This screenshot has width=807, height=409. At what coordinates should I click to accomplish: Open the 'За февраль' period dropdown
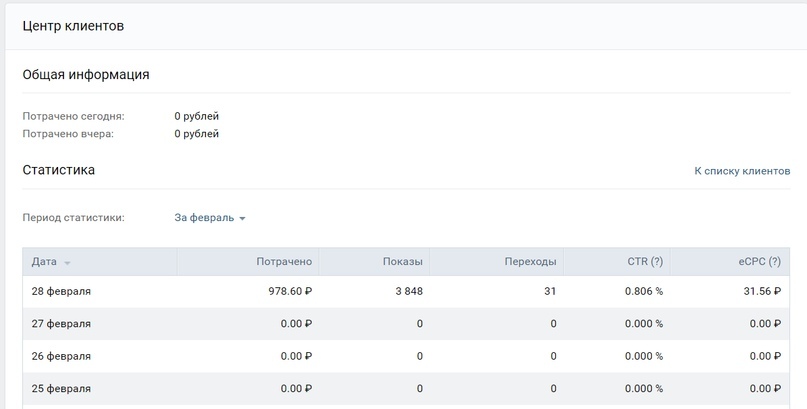pos(209,218)
